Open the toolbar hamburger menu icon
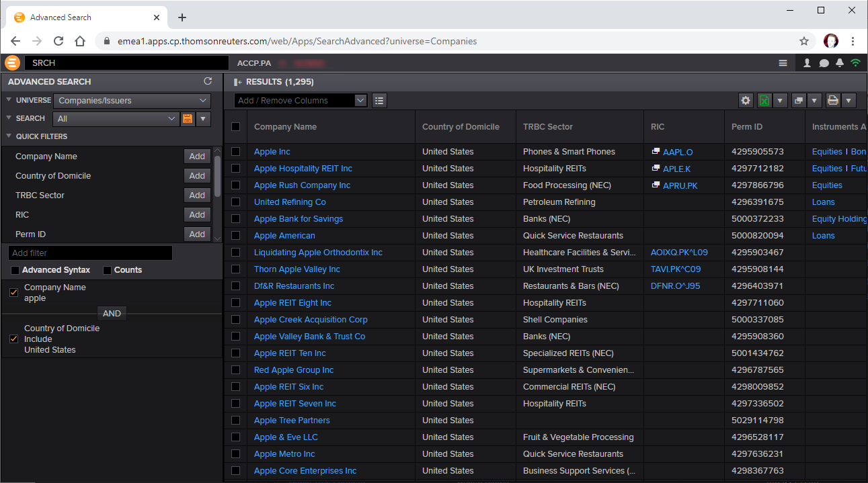 [x=783, y=63]
